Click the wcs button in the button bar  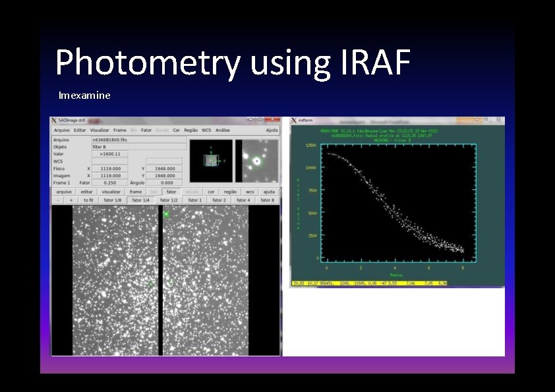pos(250,192)
